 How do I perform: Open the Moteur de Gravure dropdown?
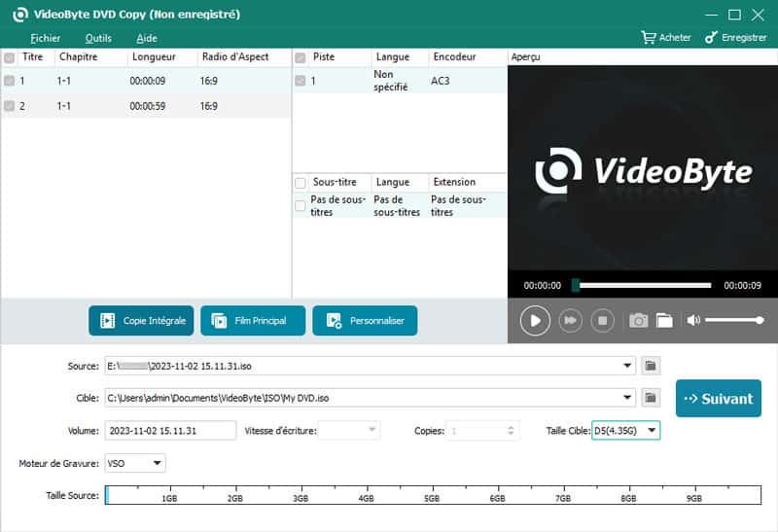pos(157,463)
